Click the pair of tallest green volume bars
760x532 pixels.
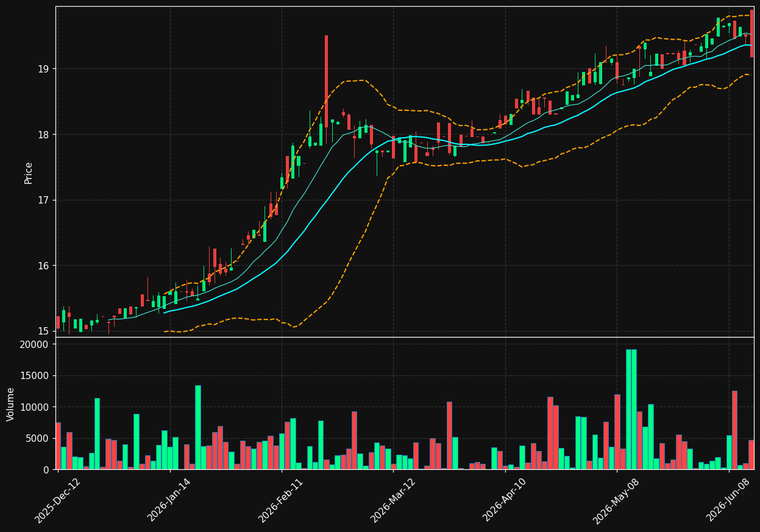click(x=631, y=409)
